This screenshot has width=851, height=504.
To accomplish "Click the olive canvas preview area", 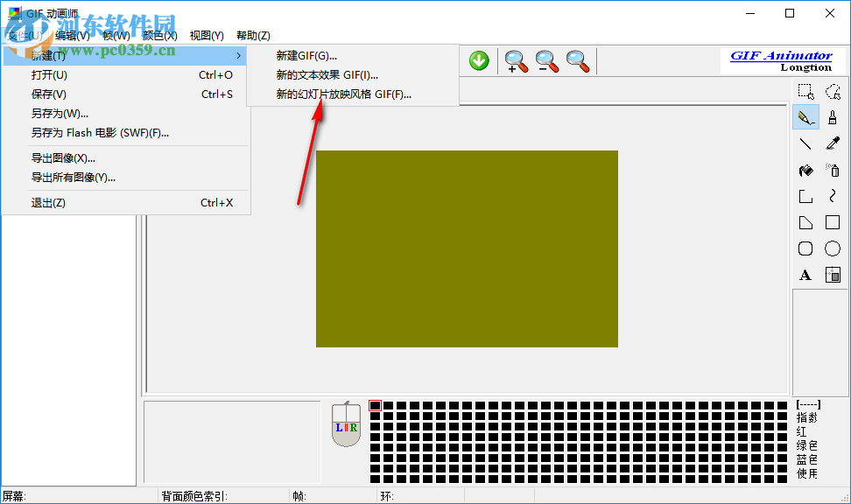I will pyautogui.click(x=467, y=248).
